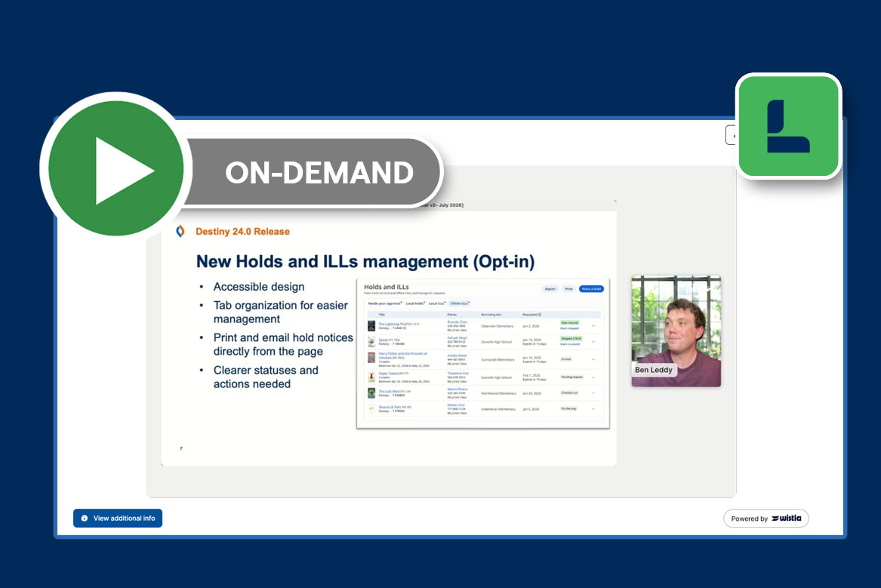Click the Destiny 24.0 Release heading
Screen dimensions: 881x588
242,232
